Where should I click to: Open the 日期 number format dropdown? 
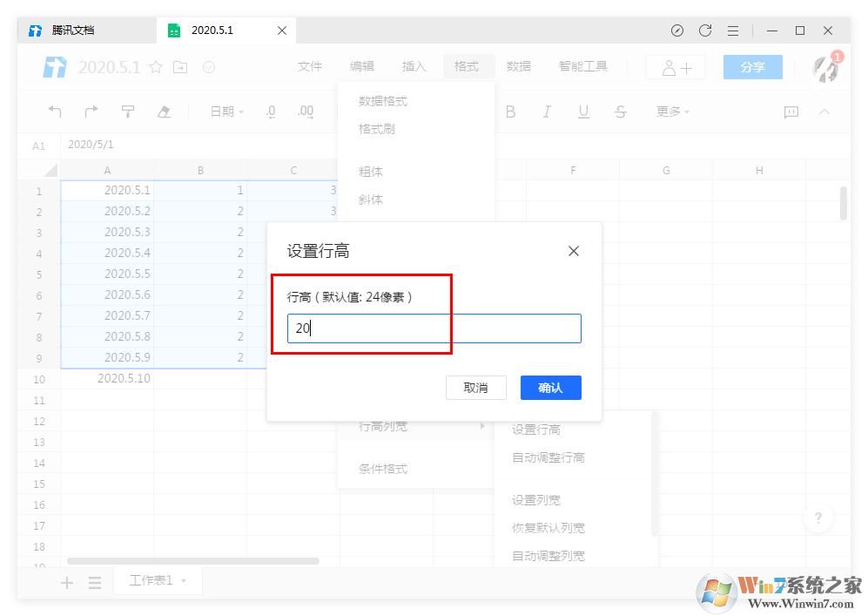[225, 111]
